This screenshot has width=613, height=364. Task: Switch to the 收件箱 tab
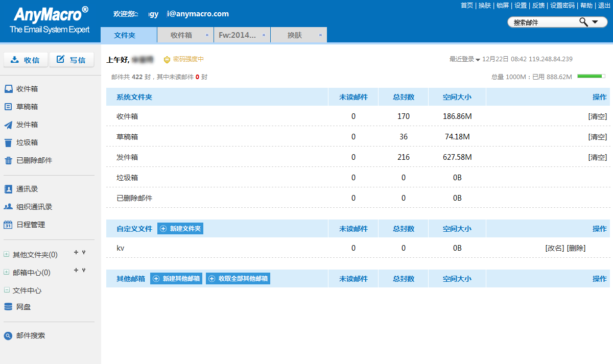[181, 35]
